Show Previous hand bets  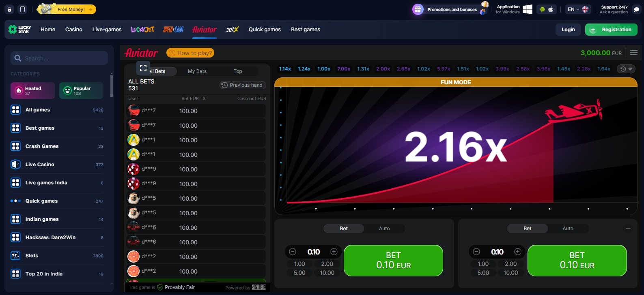point(242,85)
